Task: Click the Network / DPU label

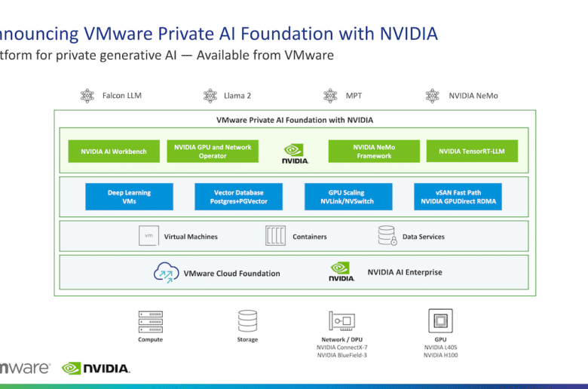Action: [342, 339]
